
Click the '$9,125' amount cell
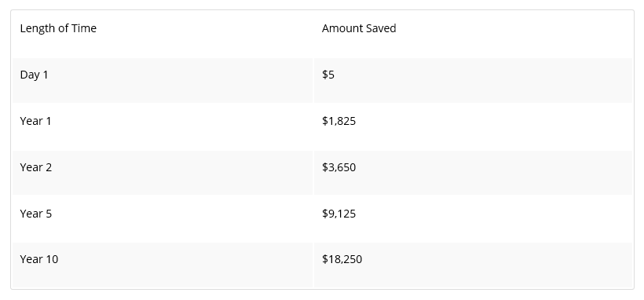coord(338,214)
